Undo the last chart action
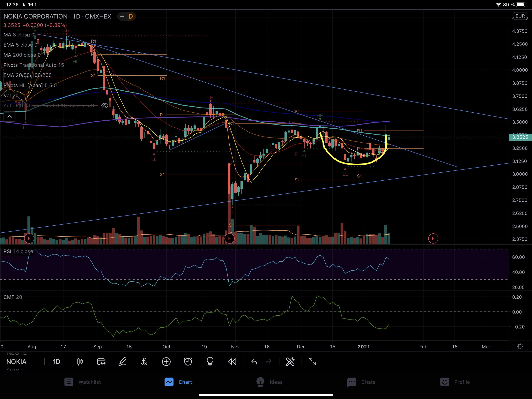The image size is (532, 399). tap(254, 362)
